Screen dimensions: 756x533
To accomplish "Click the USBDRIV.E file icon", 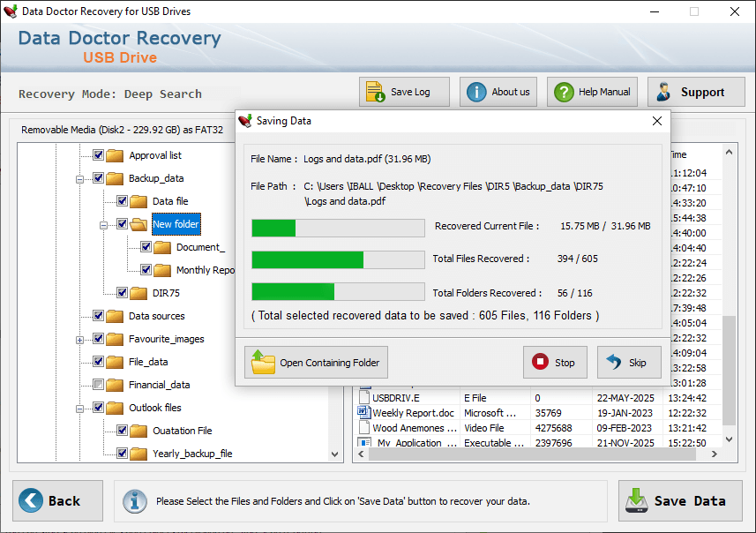I will click(x=364, y=397).
